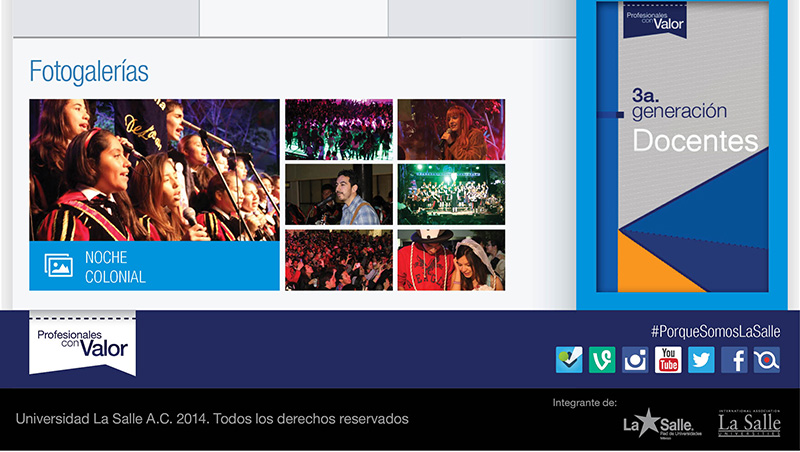Image resolution: width=800 pixels, height=452 pixels.
Task: Click the magnifier icon after Facebook
Action: point(767,360)
